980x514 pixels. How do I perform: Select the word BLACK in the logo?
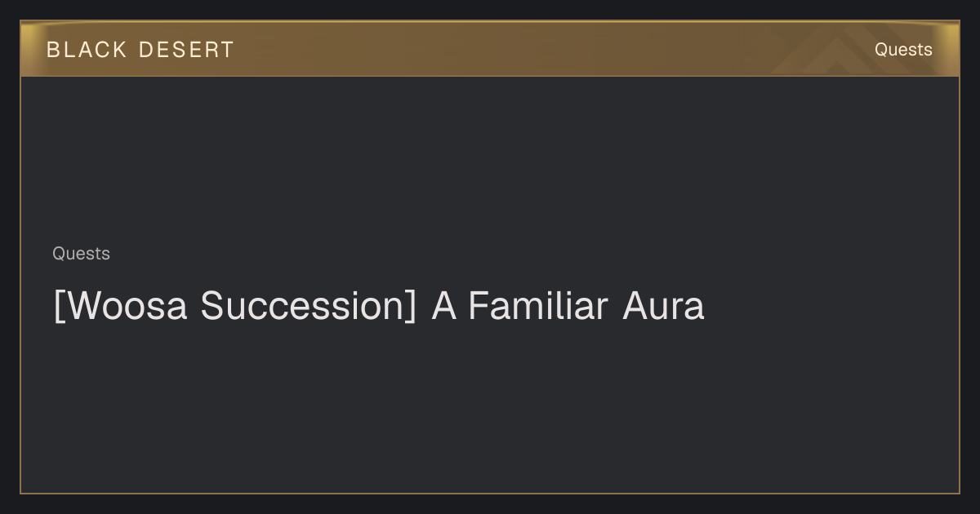click(87, 50)
